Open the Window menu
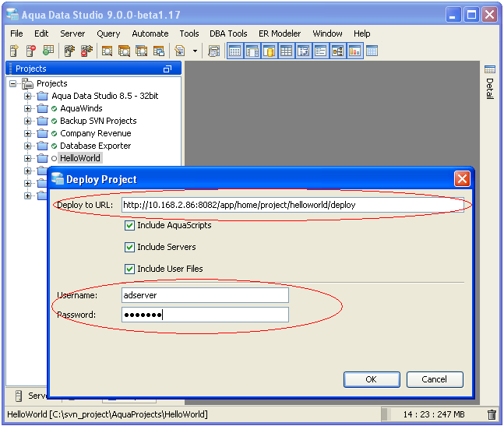The width and height of the screenshot is (504, 426). [327, 33]
